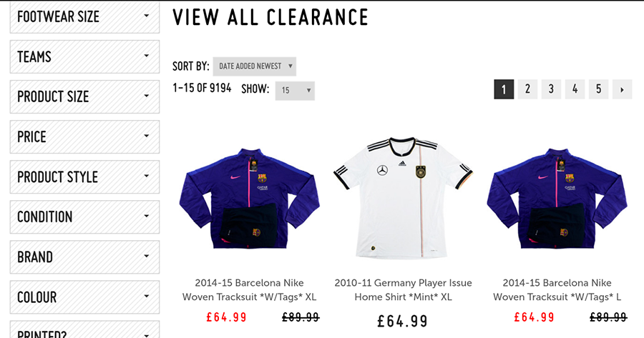The image size is (644, 338).
Task: Go to page 4
Action: pos(575,89)
